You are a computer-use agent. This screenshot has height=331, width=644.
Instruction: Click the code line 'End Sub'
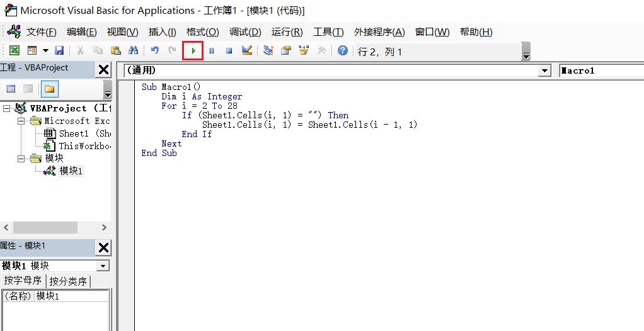point(159,153)
